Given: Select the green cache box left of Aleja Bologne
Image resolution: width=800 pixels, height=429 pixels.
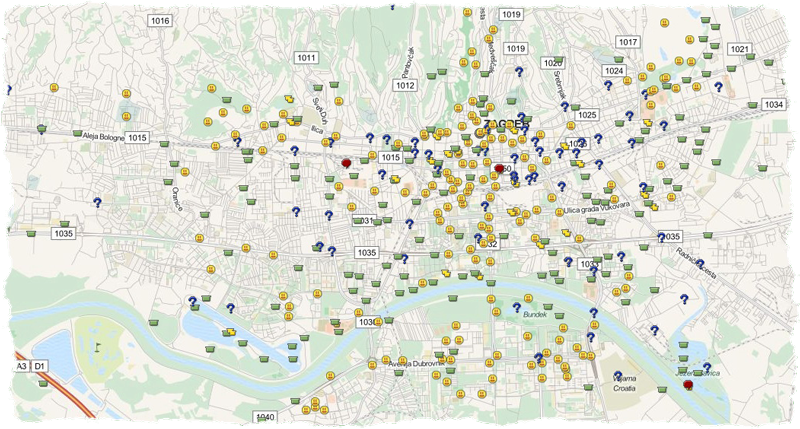Looking at the screenshot, I should (x=41, y=128).
